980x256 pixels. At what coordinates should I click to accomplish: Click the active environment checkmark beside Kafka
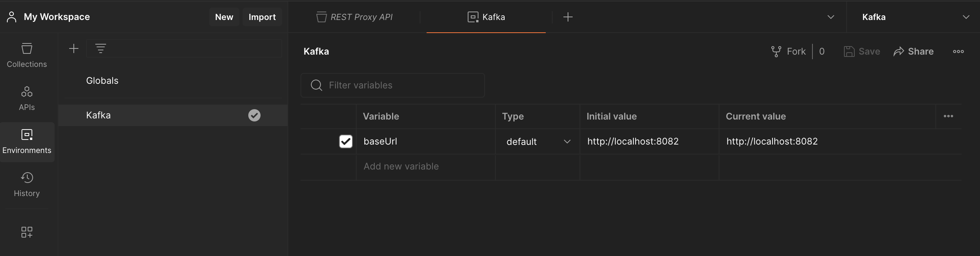click(254, 115)
